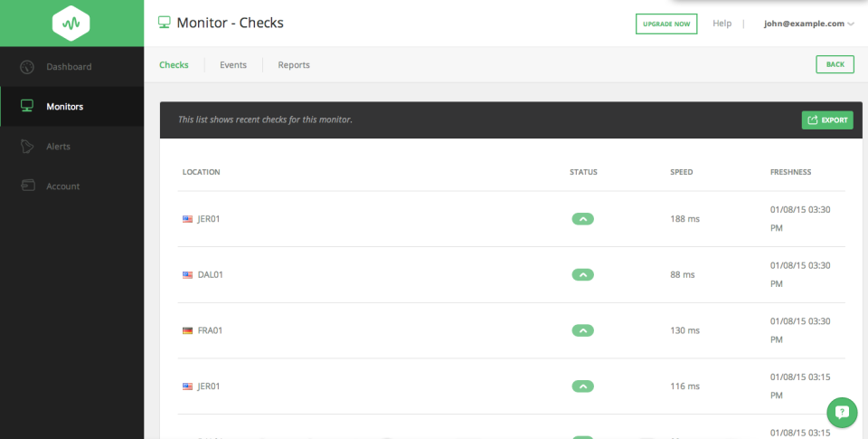This screenshot has height=439, width=868.
Task: Click the Alerts tag icon
Action: [x=27, y=147]
